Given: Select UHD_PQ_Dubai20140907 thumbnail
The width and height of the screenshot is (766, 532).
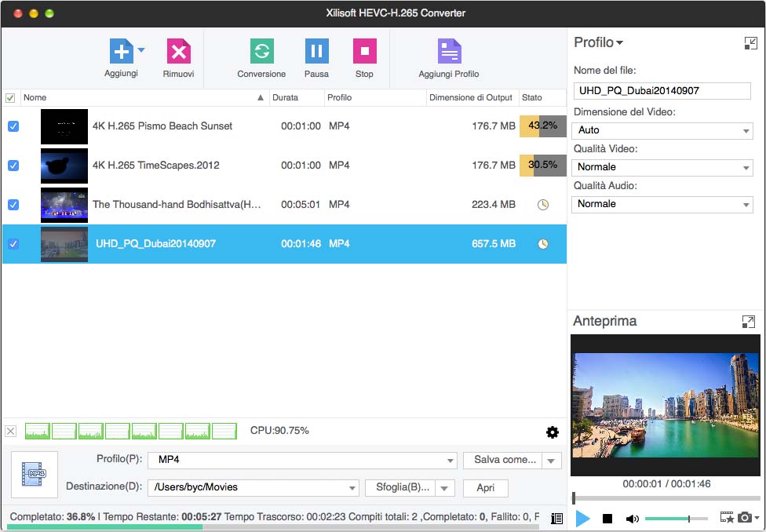Looking at the screenshot, I should click(64, 244).
